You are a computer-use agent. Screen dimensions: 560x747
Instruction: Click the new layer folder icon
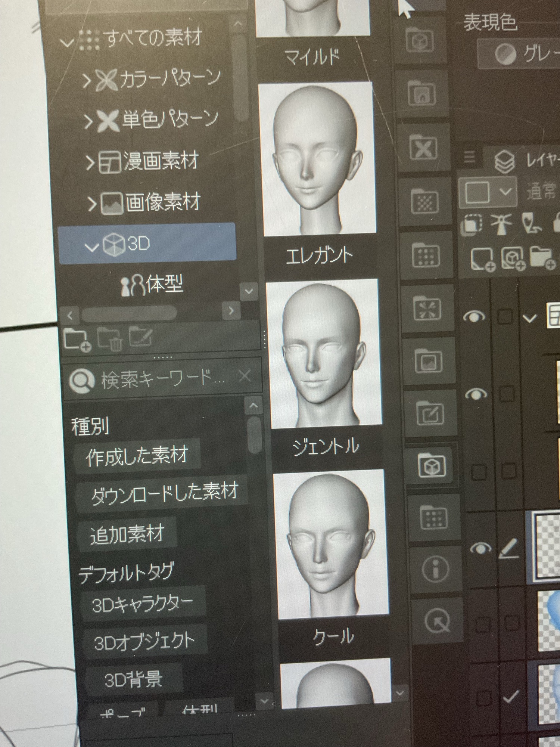(542, 257)
